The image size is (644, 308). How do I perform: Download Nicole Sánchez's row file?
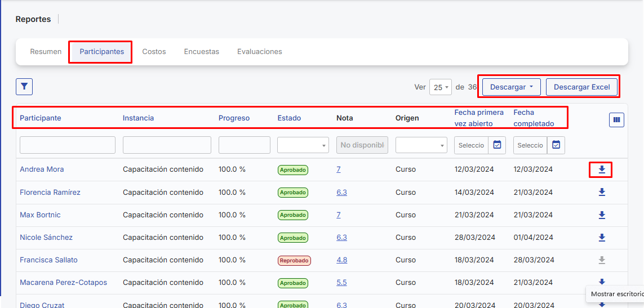click(601, 238)
